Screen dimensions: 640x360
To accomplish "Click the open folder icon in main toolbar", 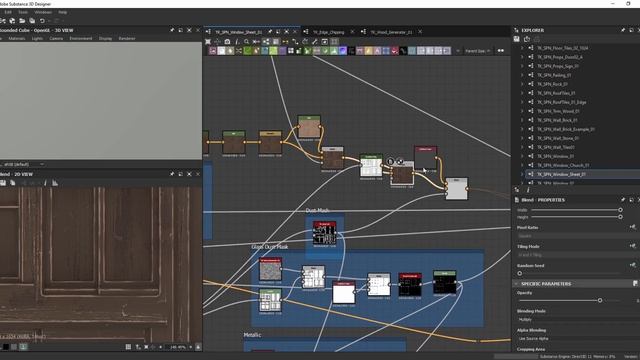I will coord(22,20).
